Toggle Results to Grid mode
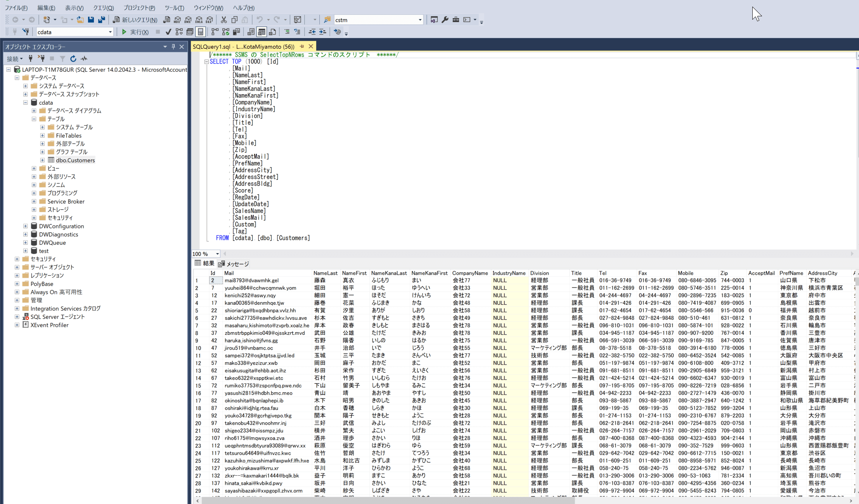This screenshot has width=859, height=504. coord(262,32)
